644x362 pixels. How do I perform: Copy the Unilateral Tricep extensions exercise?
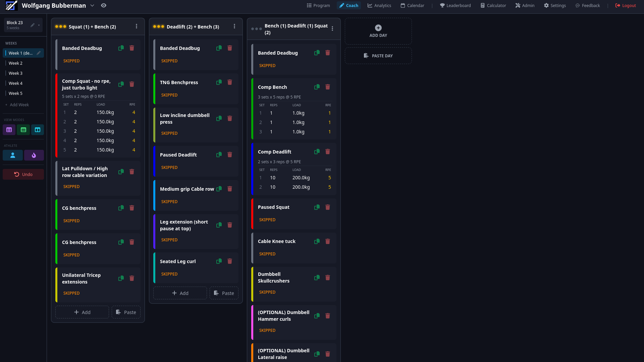121,278
